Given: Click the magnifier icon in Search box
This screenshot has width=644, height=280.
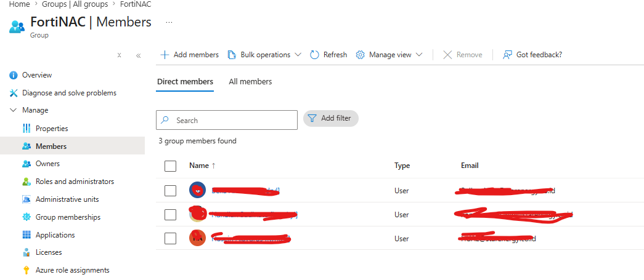Looking at the screenshot, I should pos(165,120).
